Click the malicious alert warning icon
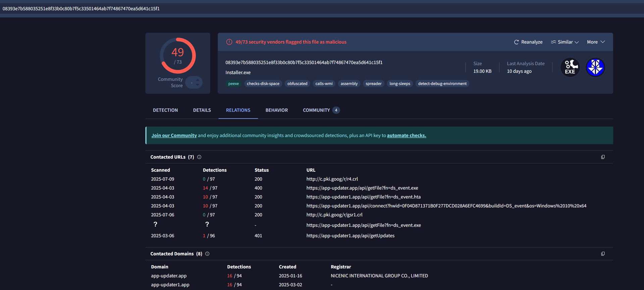This screenshot has height=290, width=644. pos(229,42)
